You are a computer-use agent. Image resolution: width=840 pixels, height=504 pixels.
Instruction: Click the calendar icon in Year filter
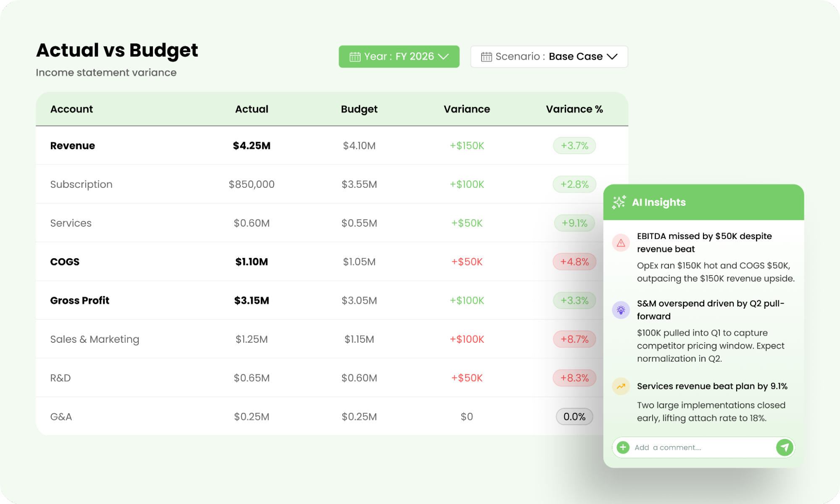(355, 57)
